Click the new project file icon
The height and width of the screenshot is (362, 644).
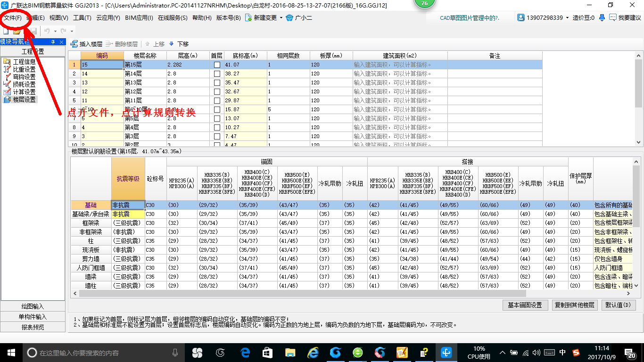click(x=6, y=31)
